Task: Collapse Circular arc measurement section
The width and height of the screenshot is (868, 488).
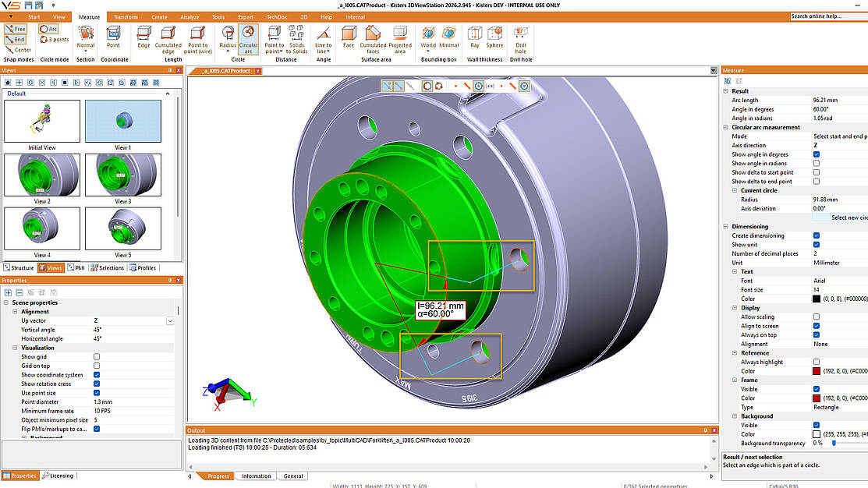Action: click(x=726, y=127)
